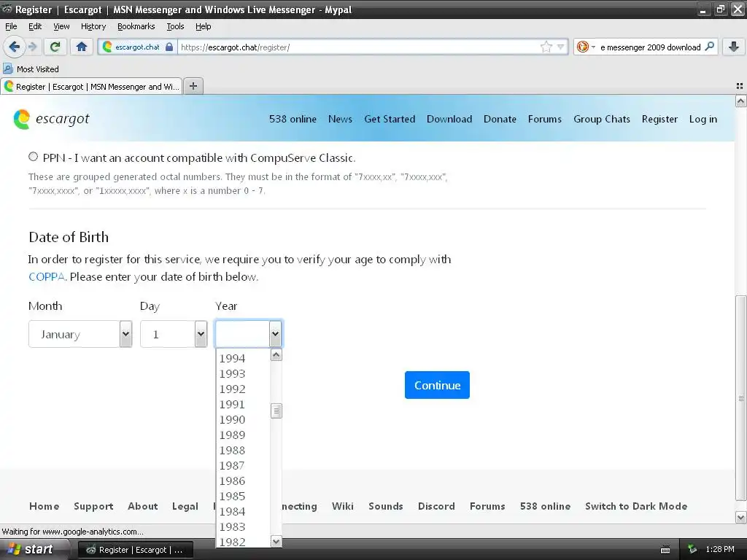Open the Tools menu

click(x=175, y=26)
